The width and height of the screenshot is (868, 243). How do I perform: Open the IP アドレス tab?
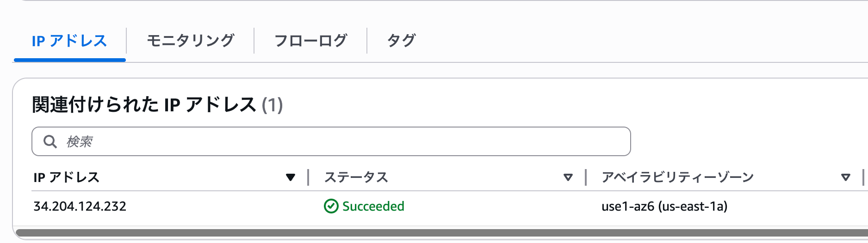(69, 41)
